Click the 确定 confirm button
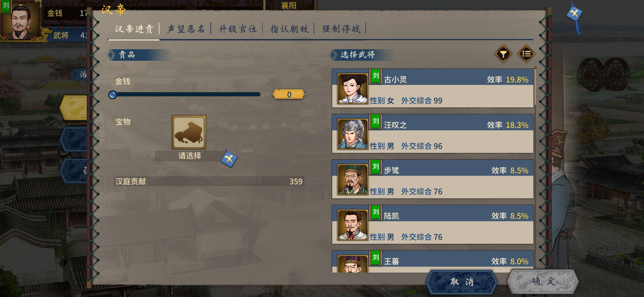Viewport: 644px width, 297px height. [543, 281]
